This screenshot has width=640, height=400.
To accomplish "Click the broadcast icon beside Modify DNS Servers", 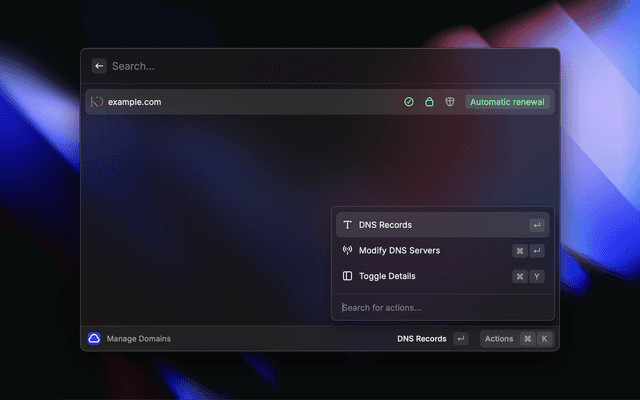I will 347,250.
